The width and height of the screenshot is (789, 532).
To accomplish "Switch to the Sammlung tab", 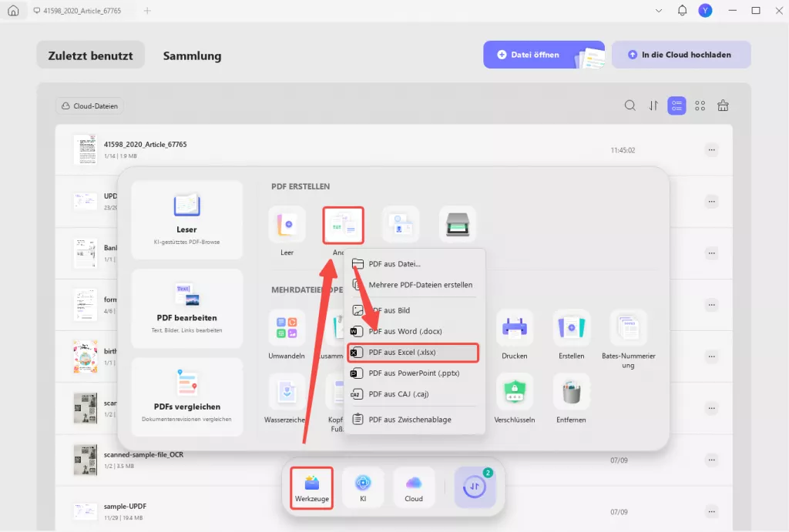I will [192, 55].
